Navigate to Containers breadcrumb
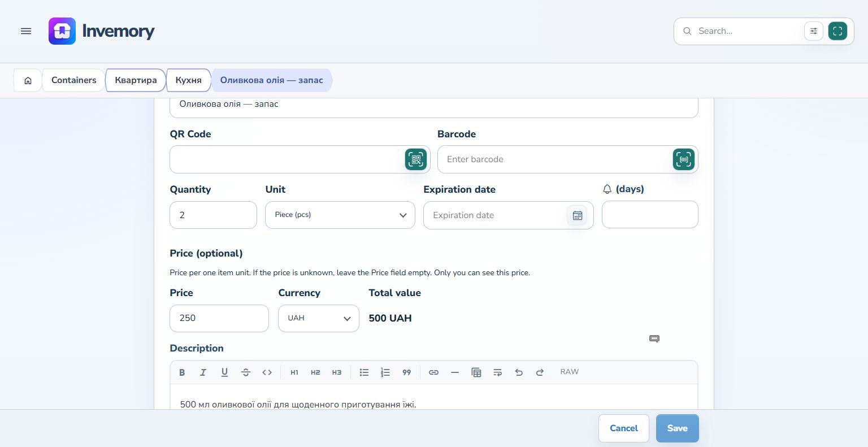The height and width of the screenshot is (447, 868). click(x=74, y=80)
